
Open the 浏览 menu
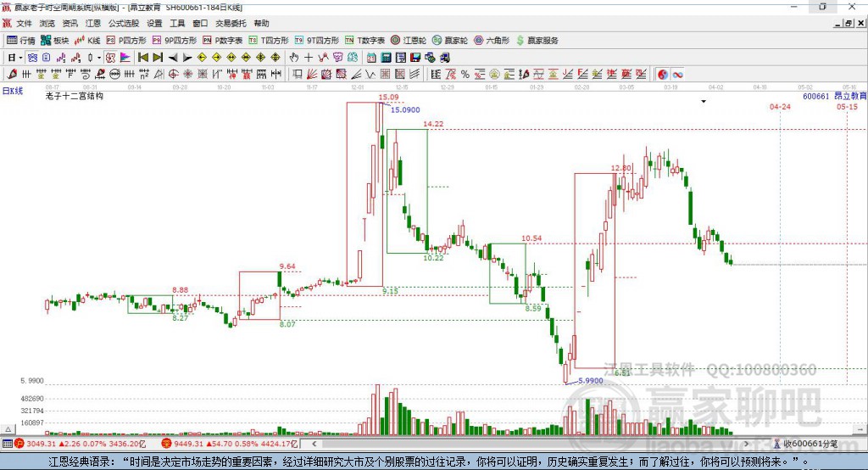[47, 23]
